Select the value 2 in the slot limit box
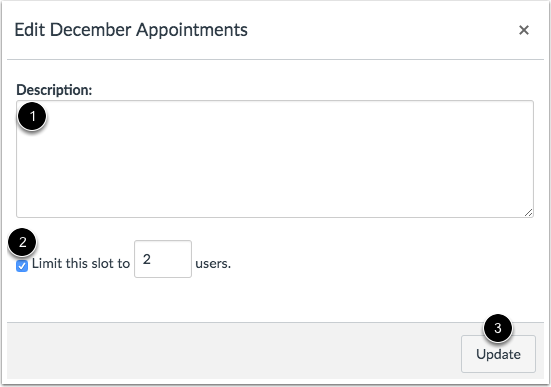The image size is (551, 387). tap(147, 259)
